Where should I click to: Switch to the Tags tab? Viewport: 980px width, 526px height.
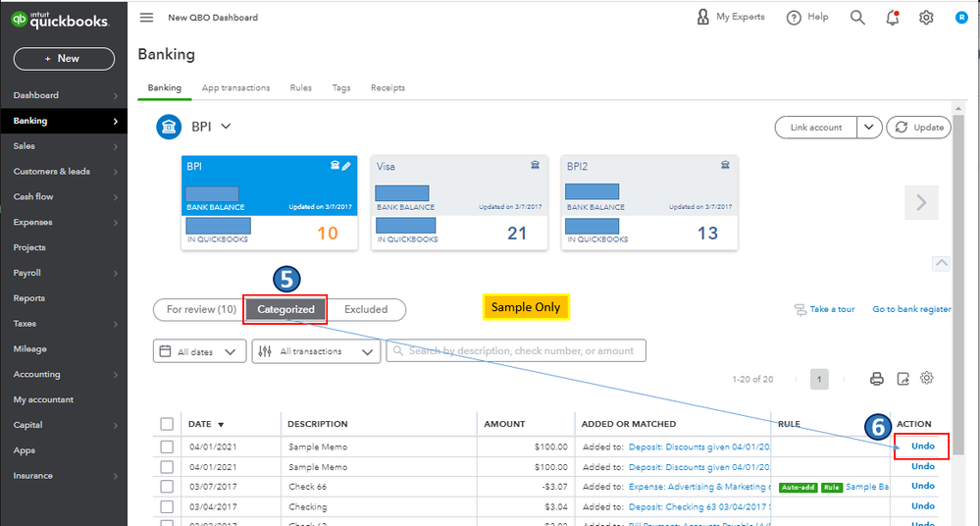pos(341,87)
